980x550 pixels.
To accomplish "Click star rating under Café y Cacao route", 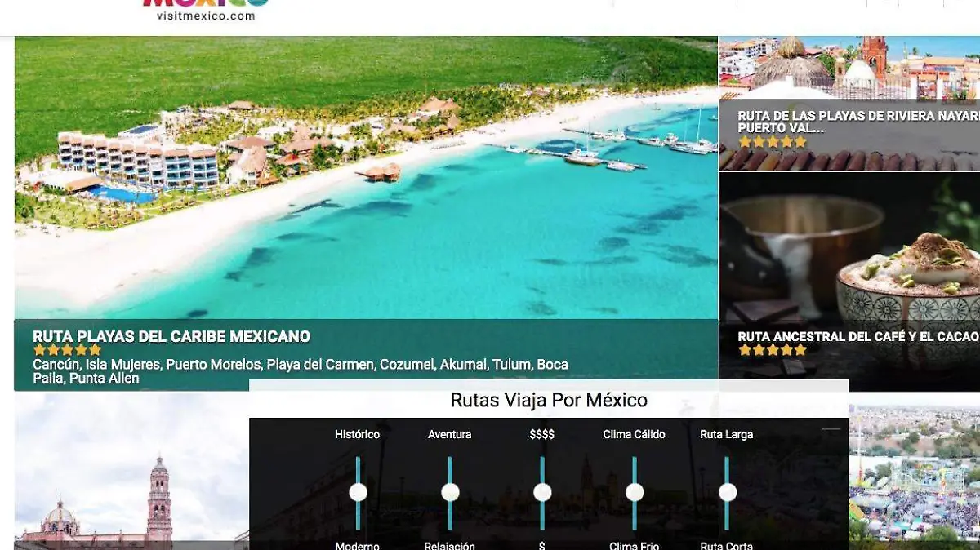I will (x=772, y=350).
